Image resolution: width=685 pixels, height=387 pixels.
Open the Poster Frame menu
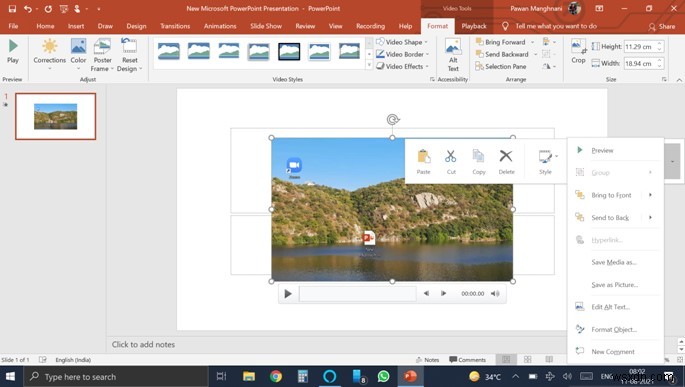[x=102, y=55]
